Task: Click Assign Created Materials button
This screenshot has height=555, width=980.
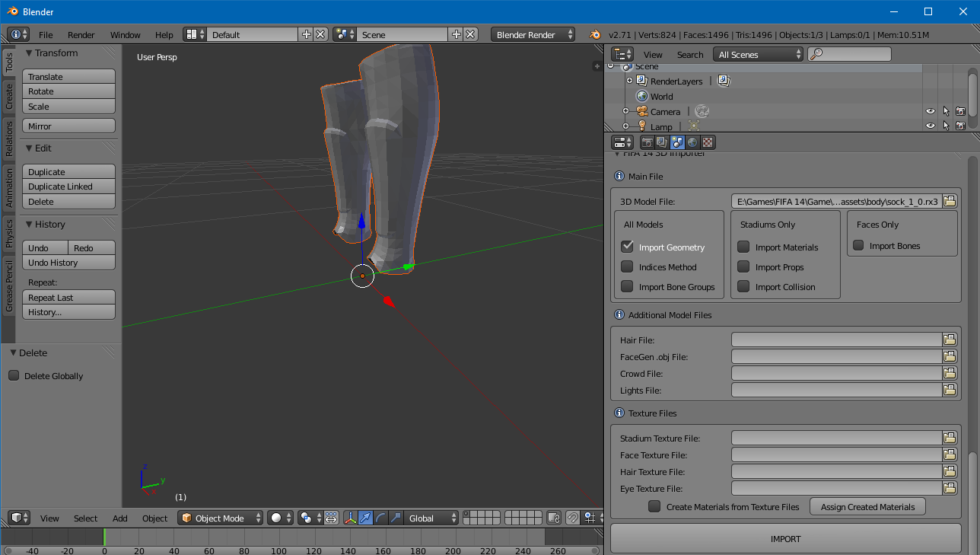Action: point(867,506)
